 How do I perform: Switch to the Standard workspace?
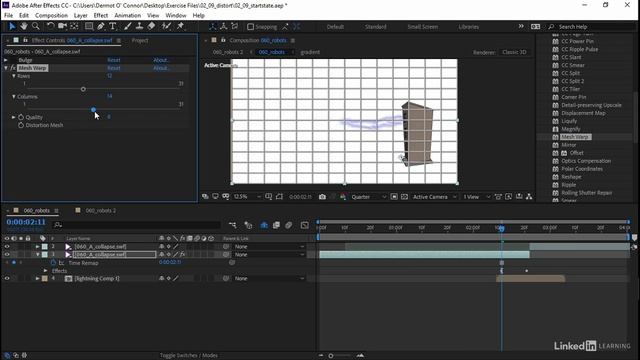pos(375,27)
